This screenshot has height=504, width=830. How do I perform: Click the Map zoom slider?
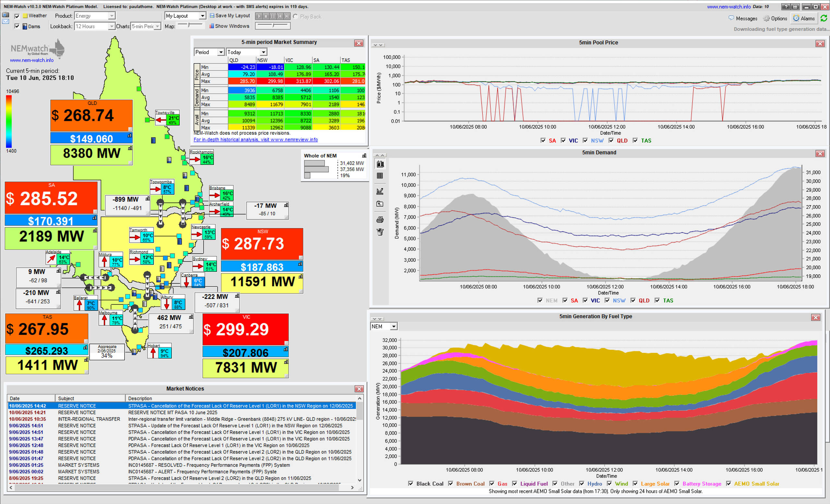[x=190, y=25]
